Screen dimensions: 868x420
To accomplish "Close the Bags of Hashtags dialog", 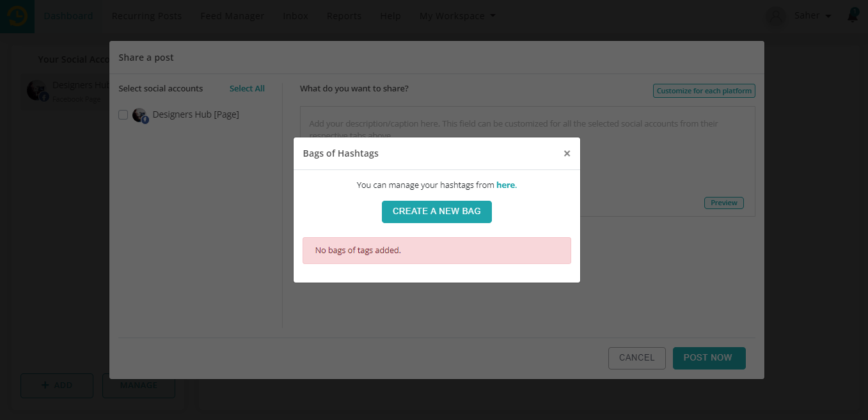I will point(567,153).
